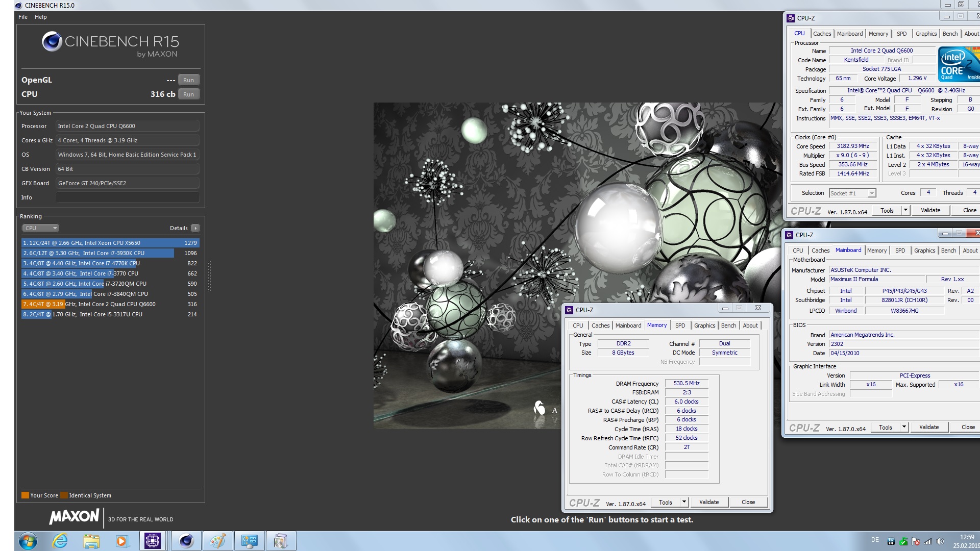The width and height of the screenshot is (980, 551).
Task: Open the installer package taskbar icon
Action: 281,541
